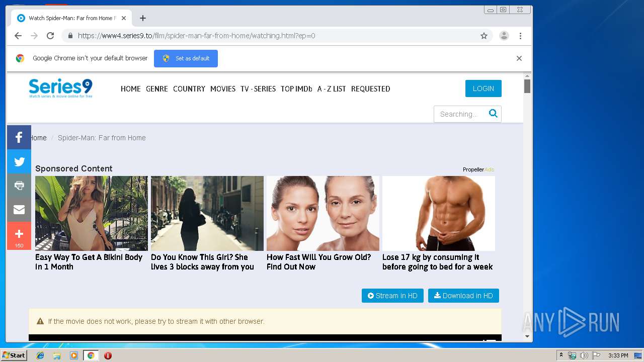The image size is (644, 362).
Task: Click 'Easy Way To Get A Bikini Body' headline
Action: [x=89, y=262]
